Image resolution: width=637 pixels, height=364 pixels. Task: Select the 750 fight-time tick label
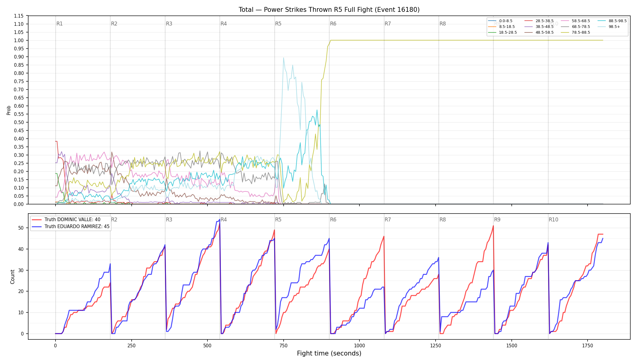click(x=284, y=345)
